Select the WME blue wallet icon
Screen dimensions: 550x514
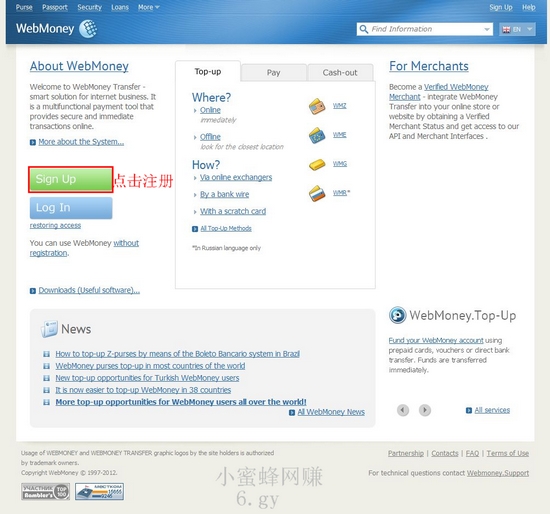coord(317,135)
